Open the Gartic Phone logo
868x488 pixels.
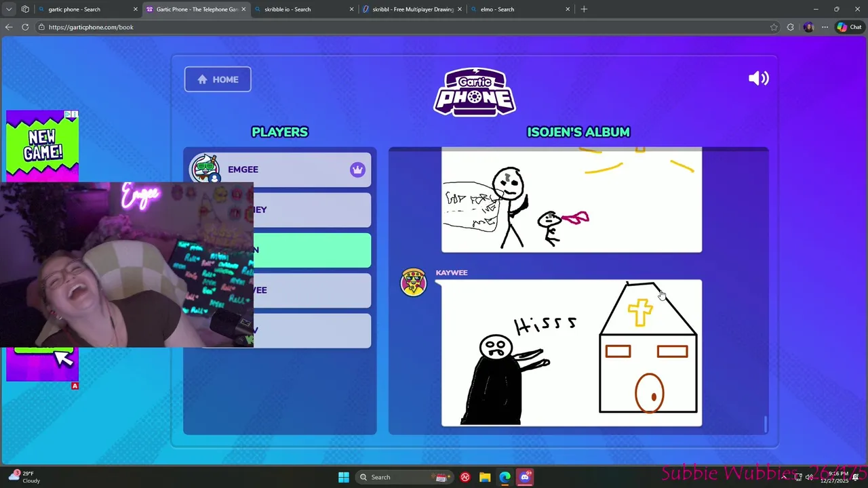tap(475, 91)
